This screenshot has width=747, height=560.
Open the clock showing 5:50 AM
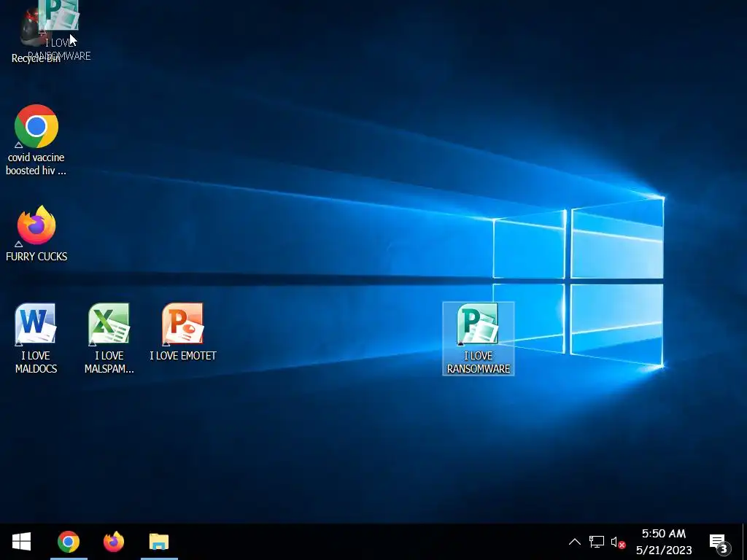click(x=664, y=542)
